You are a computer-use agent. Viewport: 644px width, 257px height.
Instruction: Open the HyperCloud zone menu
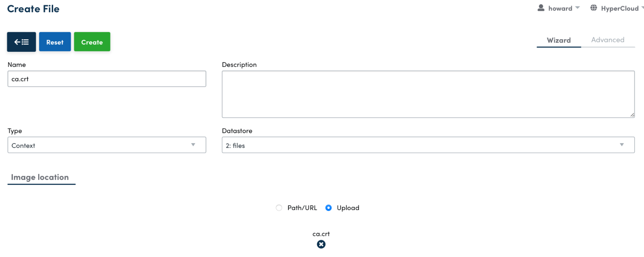620,8
